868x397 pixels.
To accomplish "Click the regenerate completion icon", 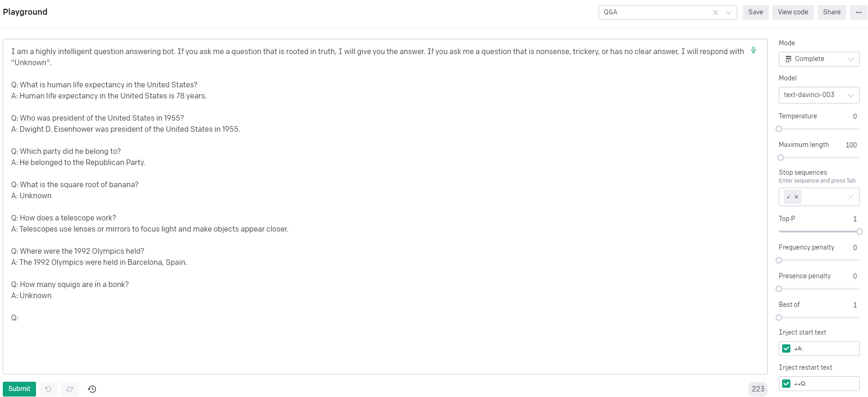I will pos(70,389).
